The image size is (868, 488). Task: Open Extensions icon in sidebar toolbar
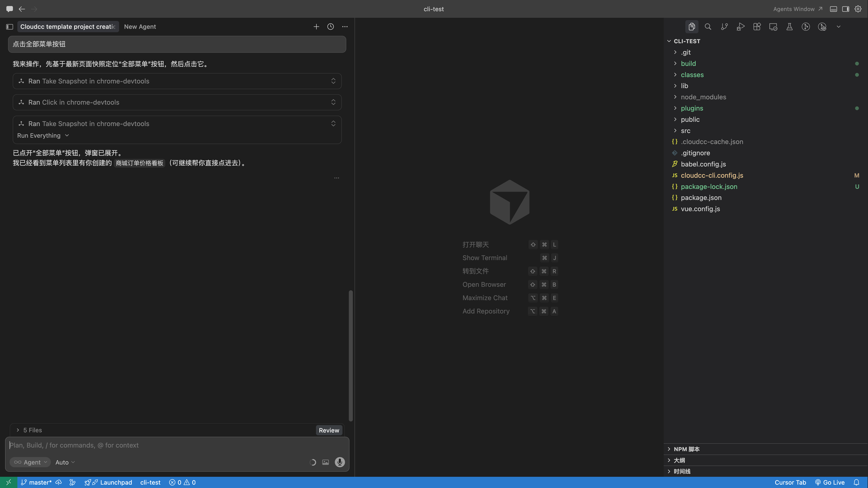[757, 26]
